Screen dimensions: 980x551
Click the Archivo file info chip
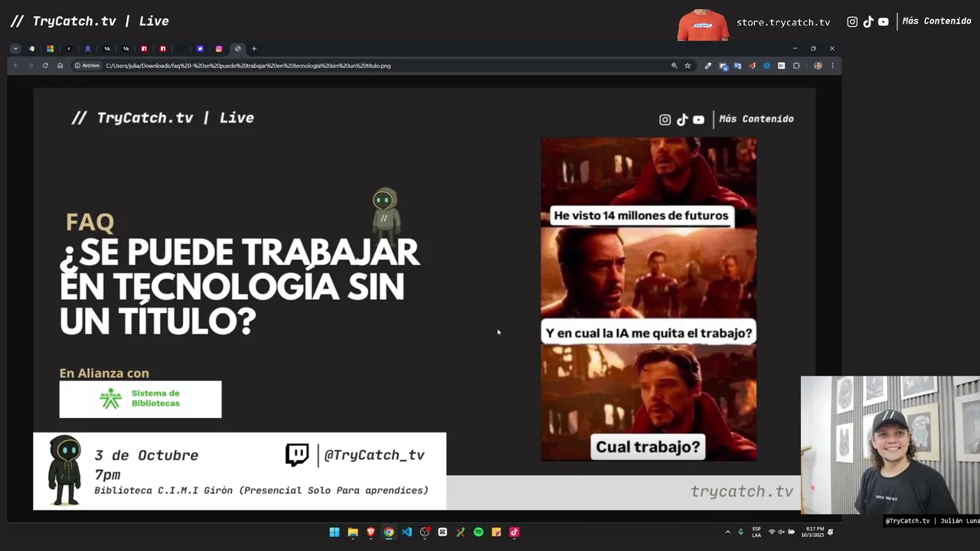pyautogui.click(x=87, y=66)
